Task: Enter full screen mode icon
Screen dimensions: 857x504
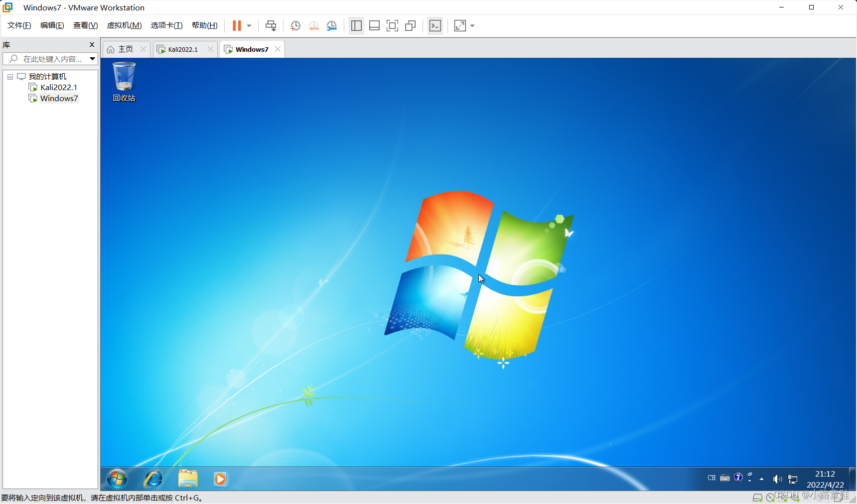Action: pos(392,25)
